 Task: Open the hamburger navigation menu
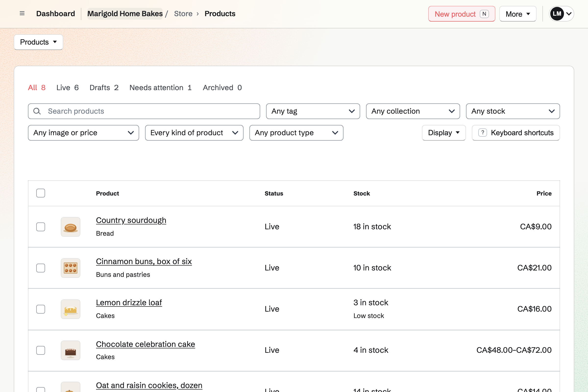22,13
